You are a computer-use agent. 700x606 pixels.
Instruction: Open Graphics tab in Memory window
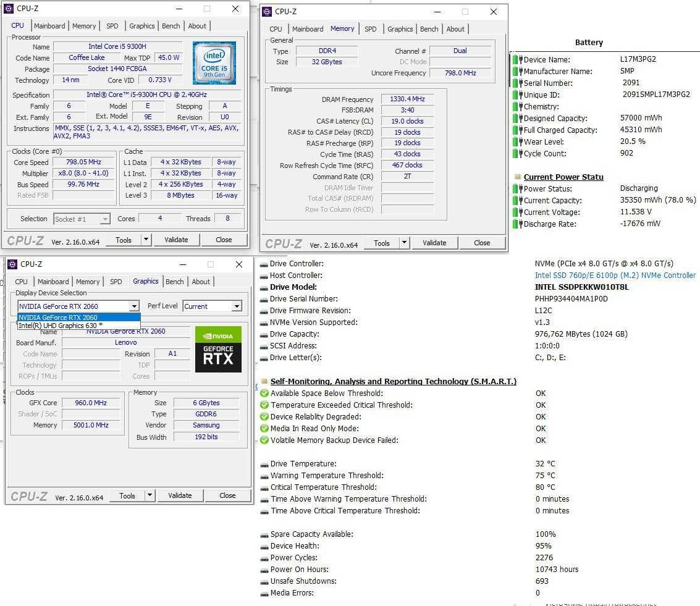point(400,29)
